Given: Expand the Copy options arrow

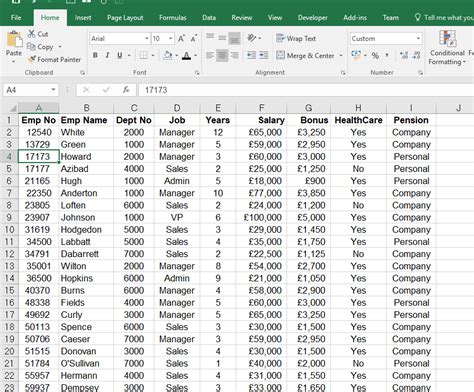Looking at the screenshot, I should (60, 47).
